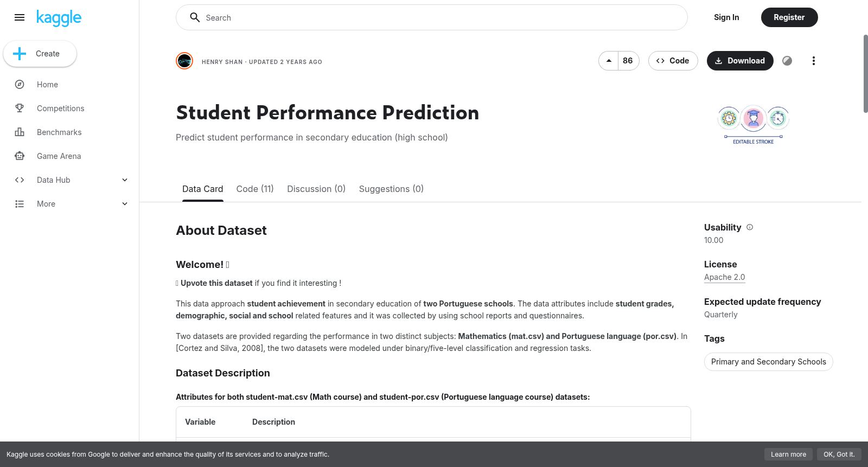Upvote the dataset with arrow icon

point(609,61)
